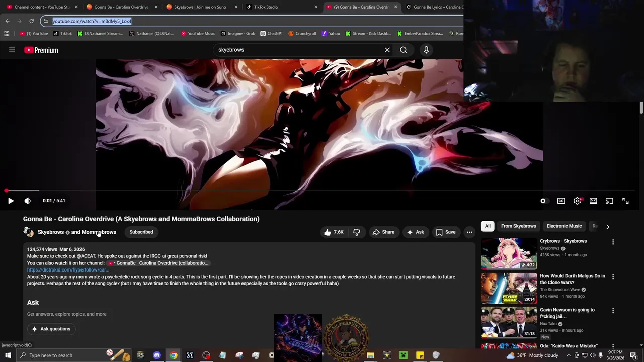Image resolution: width=644 pixels, height=362 pixels.
Task: Go to YouTube Premium home logo
Action: [41, 50]
